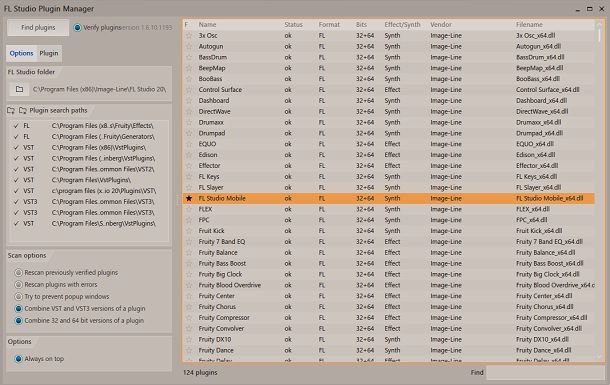610x385 pixels.
Task: Toggle favorite star for BooBass
Action: [189, 79]
